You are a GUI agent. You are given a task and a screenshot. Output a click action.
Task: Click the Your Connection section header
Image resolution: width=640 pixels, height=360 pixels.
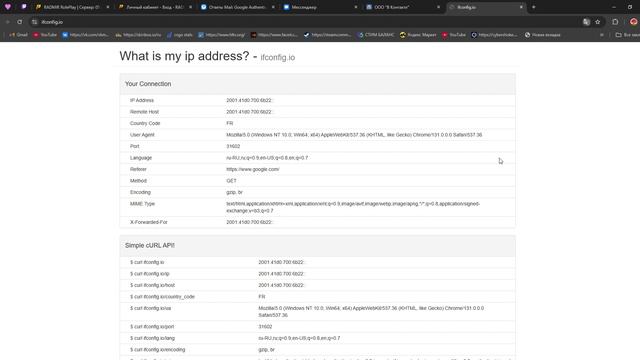(x=318, y=84)
